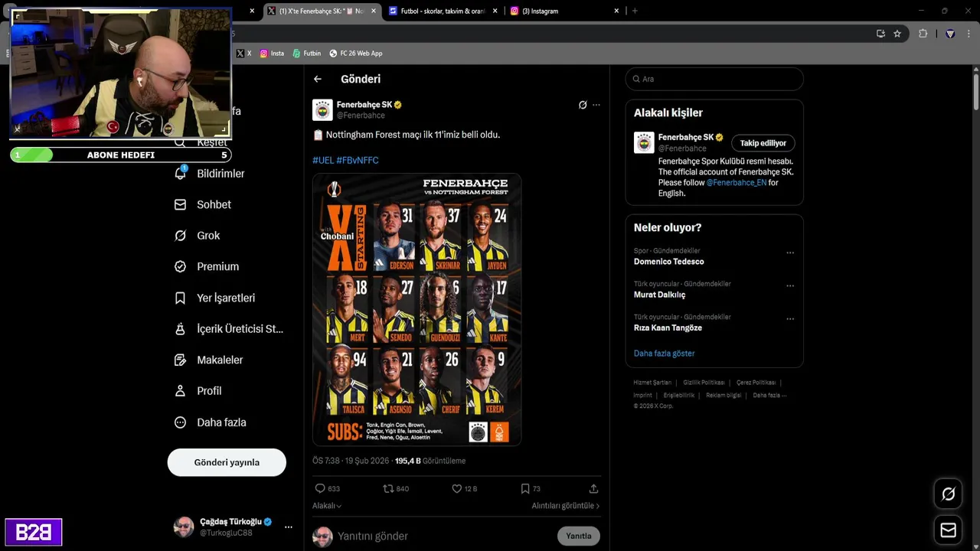Click the Grok icon on the Fenerbahçe post

(x=583, y=105)
